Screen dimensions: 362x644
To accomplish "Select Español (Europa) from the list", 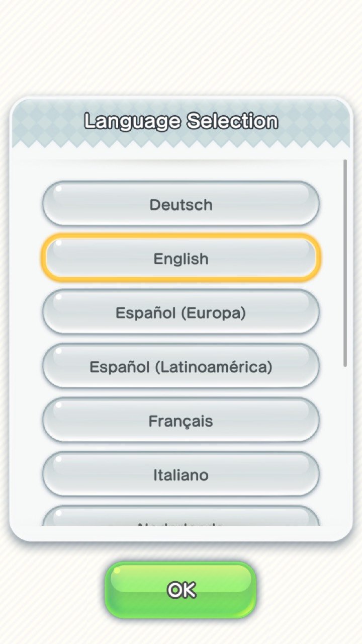I will (x=180, y=312).
